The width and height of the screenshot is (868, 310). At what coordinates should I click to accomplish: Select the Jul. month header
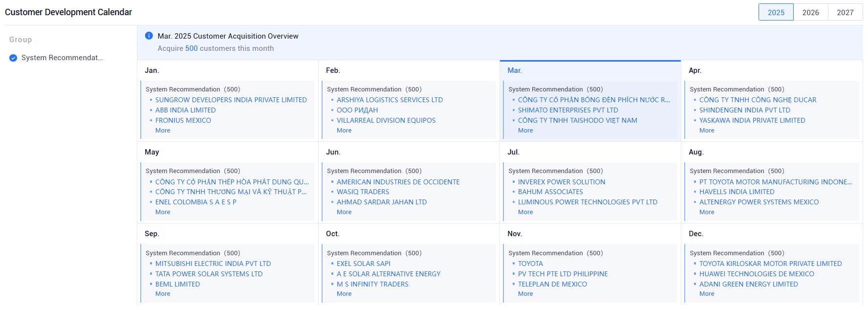click(513, 152)
